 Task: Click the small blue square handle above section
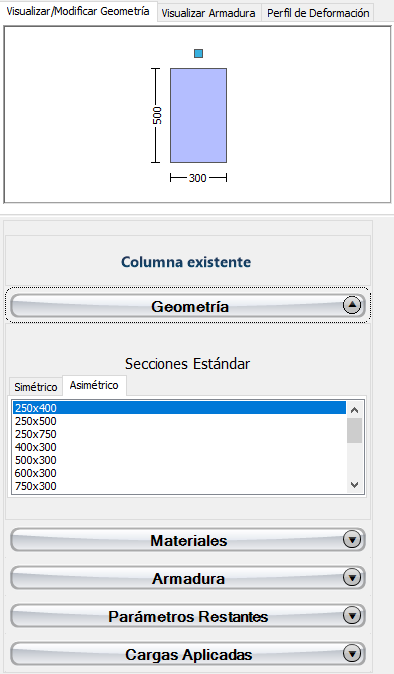198,53
